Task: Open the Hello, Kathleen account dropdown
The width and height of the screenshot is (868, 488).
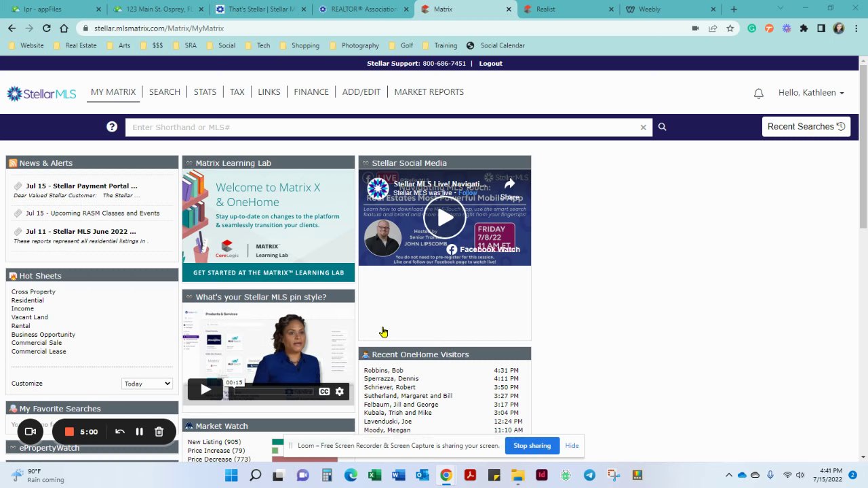Action: pyautogui.click(x=811, y=93)
